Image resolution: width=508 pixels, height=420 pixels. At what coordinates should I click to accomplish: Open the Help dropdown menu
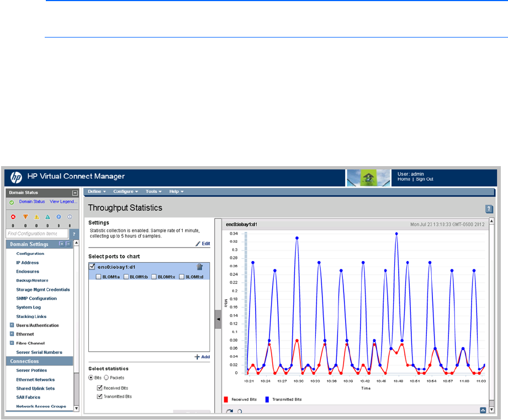(x=176, y=192)
